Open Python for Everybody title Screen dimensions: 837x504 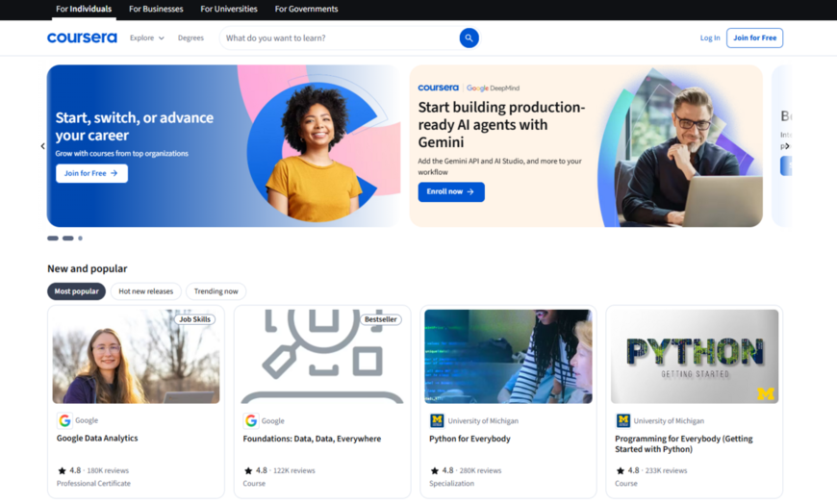pos(469,439)
